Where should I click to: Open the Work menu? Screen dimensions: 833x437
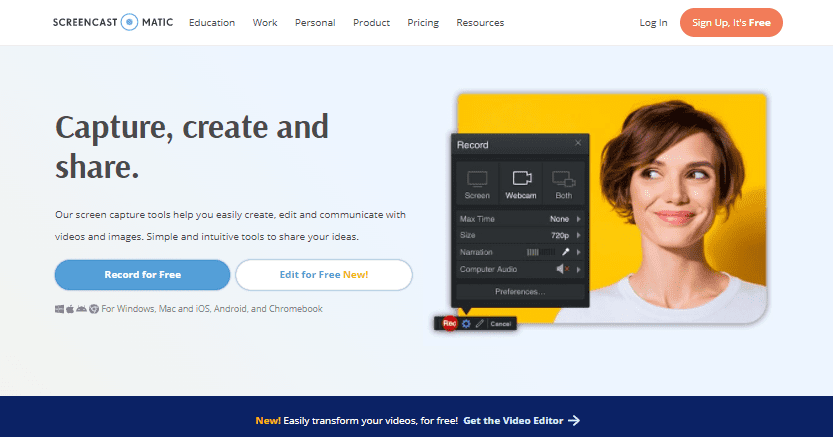pyautogui.click(x=265, y=23)
